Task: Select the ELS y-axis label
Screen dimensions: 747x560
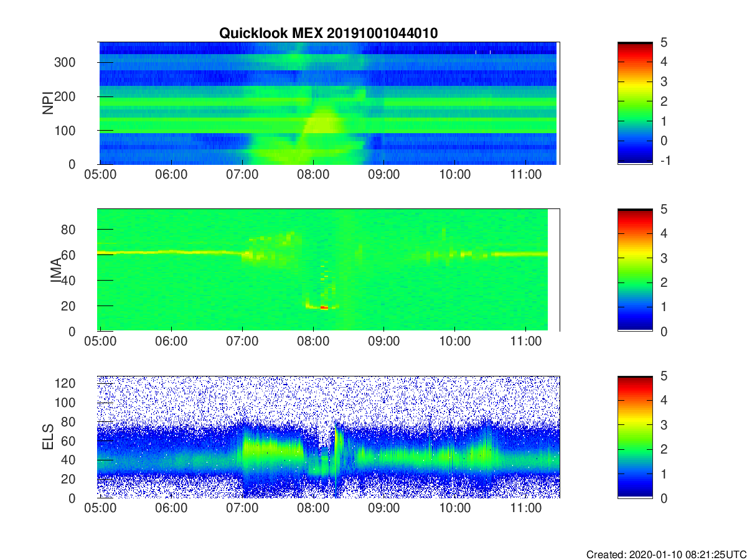Action: (x=47, y=437)
